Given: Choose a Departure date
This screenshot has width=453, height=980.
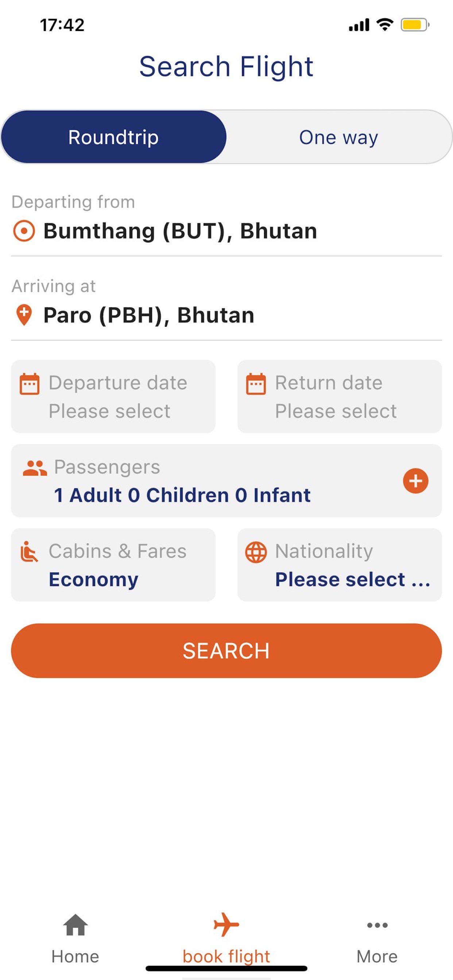Looking at the screenshot, I should pyautogui.click(x=113, y=396).
